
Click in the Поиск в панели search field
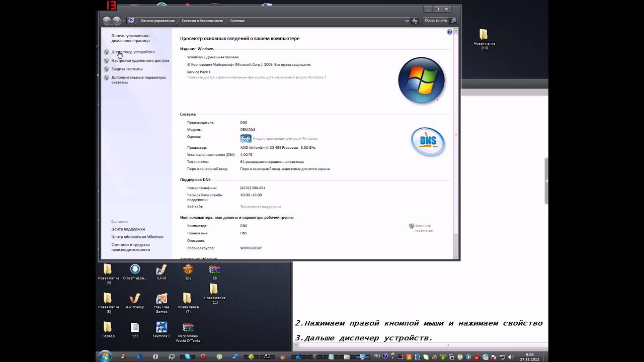[436, 21]
